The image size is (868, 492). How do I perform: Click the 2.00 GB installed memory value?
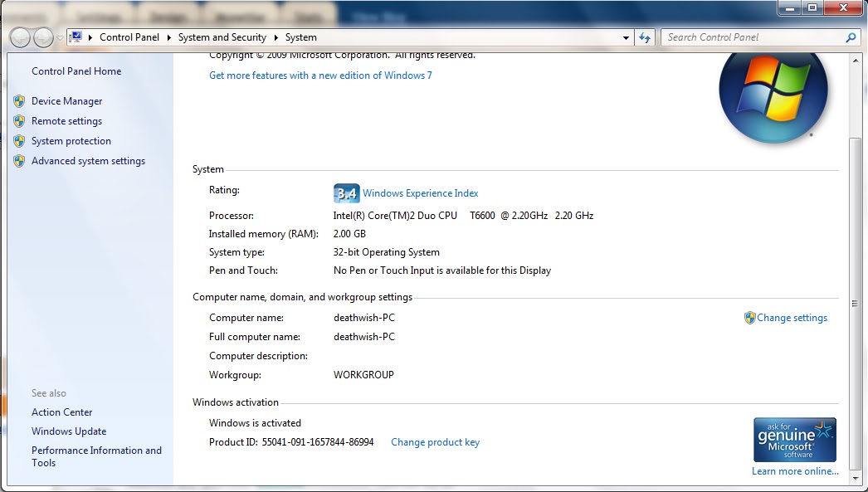tap(349, 233)
